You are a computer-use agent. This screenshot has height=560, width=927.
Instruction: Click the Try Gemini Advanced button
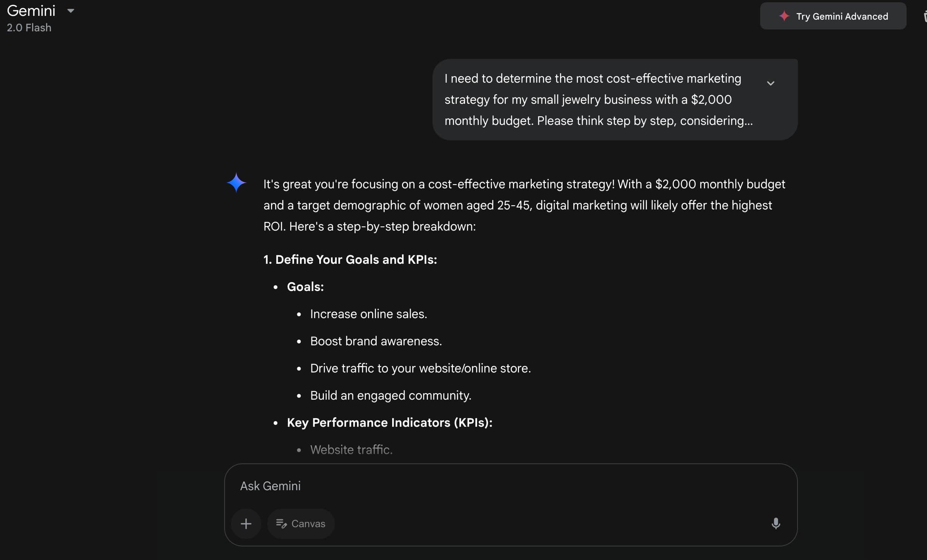833,16
